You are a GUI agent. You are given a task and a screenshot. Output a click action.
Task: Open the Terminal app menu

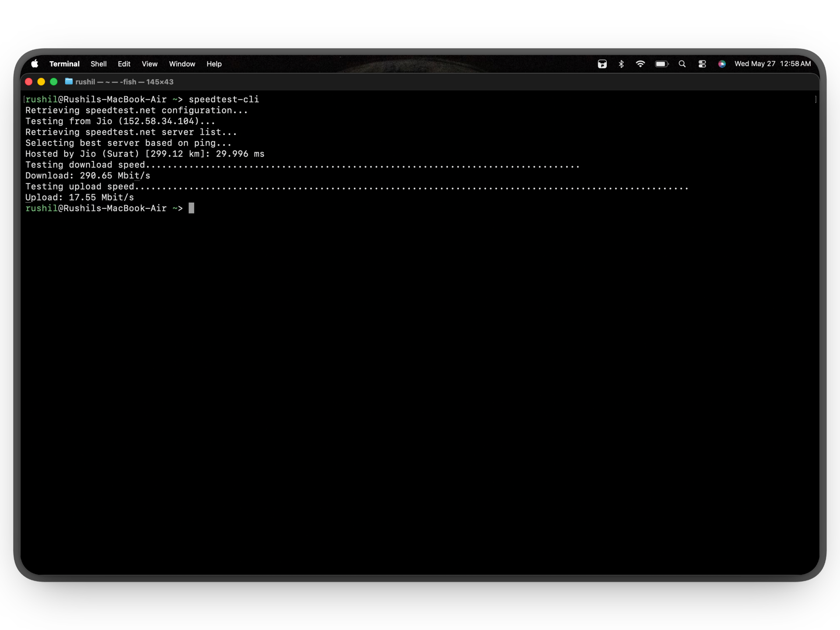64,64
